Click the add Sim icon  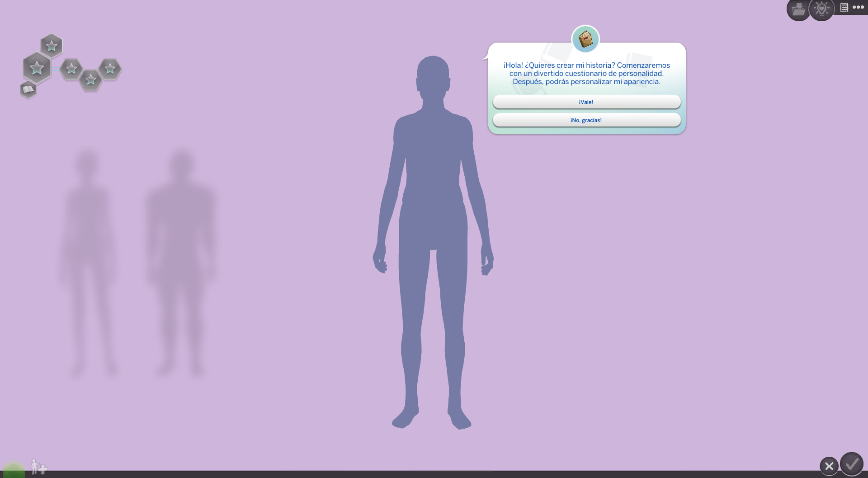39,467
